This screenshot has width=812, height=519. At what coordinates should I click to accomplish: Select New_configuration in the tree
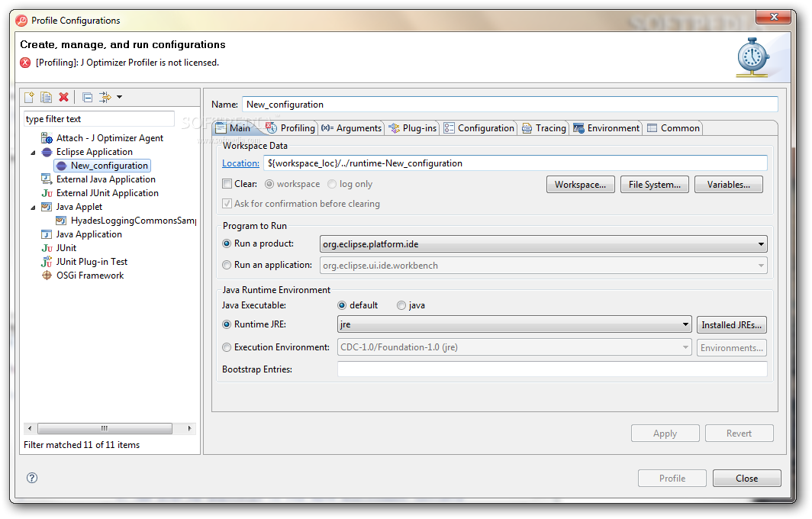tap(102, 165)
